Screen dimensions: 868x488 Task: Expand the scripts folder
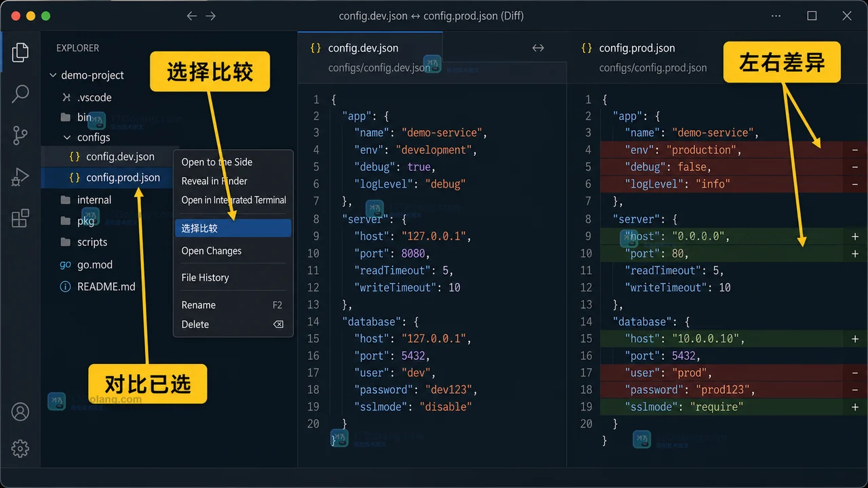click(83, 242)
